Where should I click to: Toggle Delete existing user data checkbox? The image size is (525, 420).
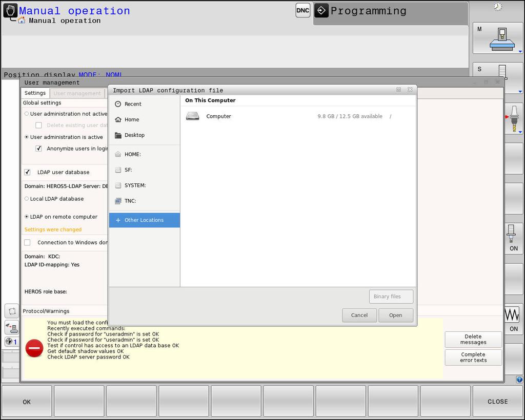39,125
